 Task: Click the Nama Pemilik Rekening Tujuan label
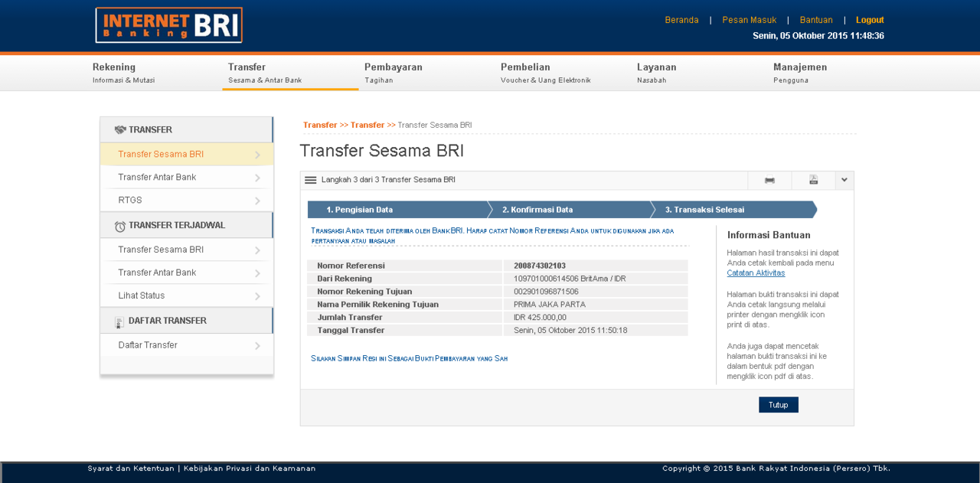tap(377, 305)
